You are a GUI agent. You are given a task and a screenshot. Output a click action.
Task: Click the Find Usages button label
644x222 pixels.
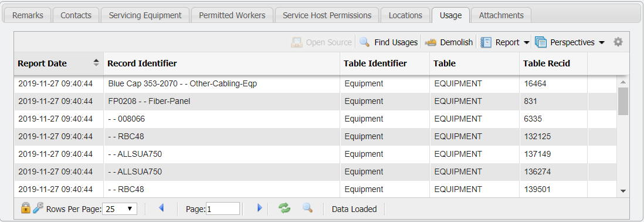coord(396,42)
